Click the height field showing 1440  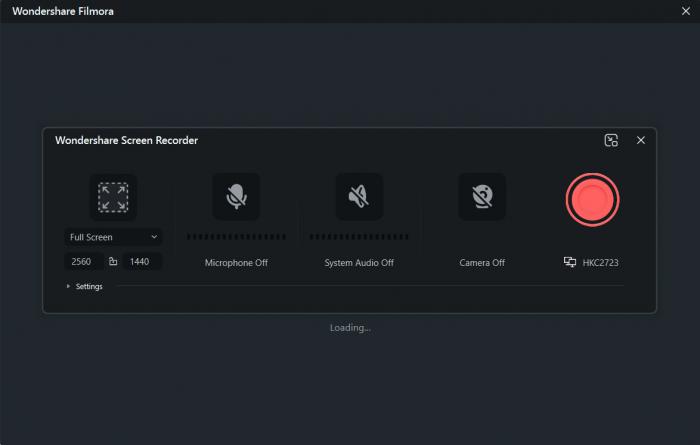tap(142, 262)
